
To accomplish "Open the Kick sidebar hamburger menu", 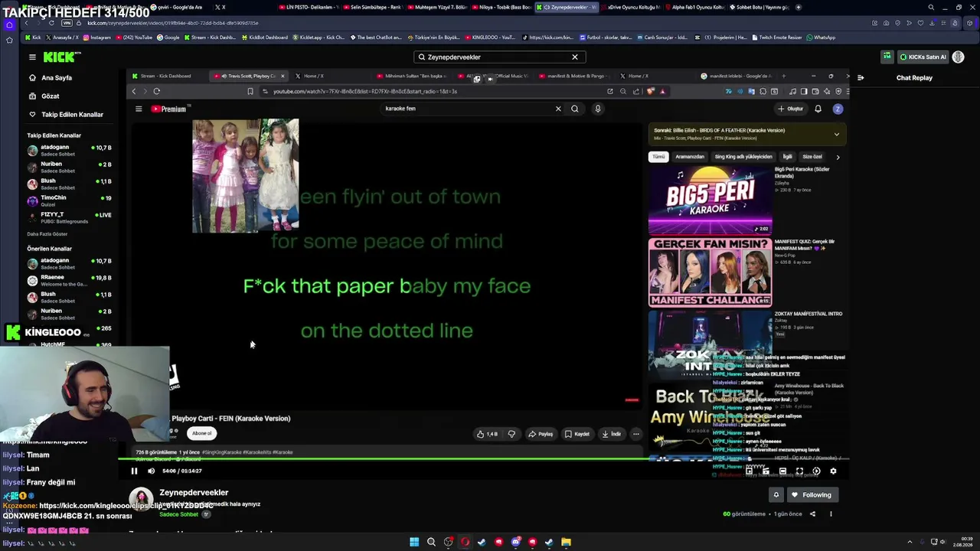I will point(32,57).
